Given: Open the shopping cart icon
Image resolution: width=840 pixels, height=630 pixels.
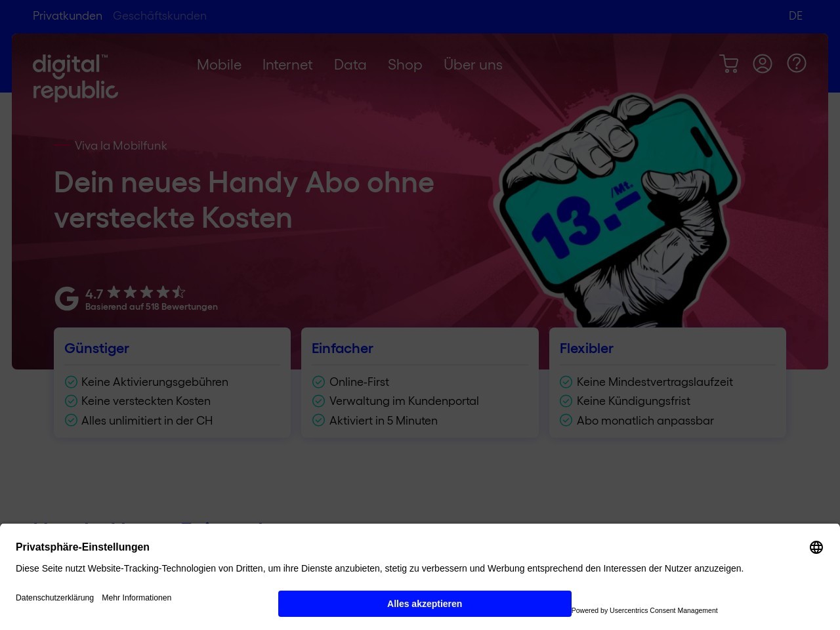Looking at the screenshot, I should (x=729, y=64).
